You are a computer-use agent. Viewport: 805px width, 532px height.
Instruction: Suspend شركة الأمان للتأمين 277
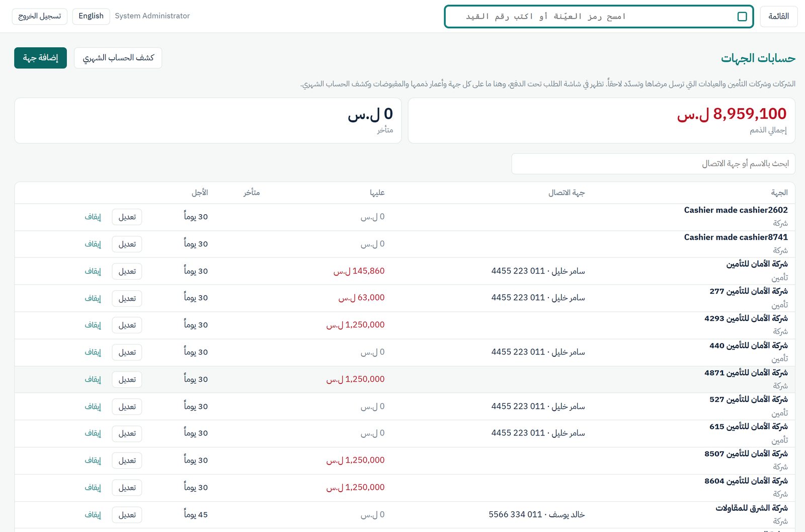[93, 298]
